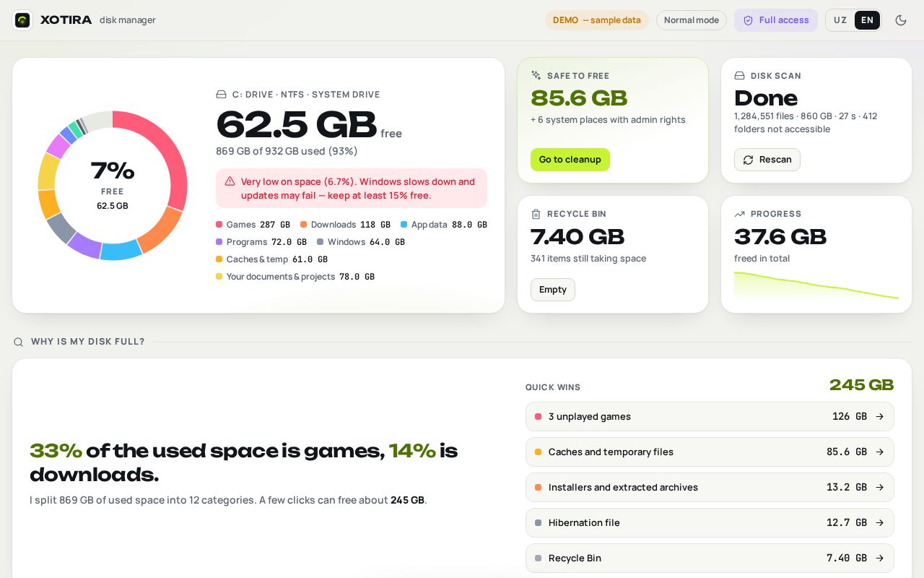Click the Downloads legend color dot
This screenshot has height=578, width=924.
[x=304, y=225]
